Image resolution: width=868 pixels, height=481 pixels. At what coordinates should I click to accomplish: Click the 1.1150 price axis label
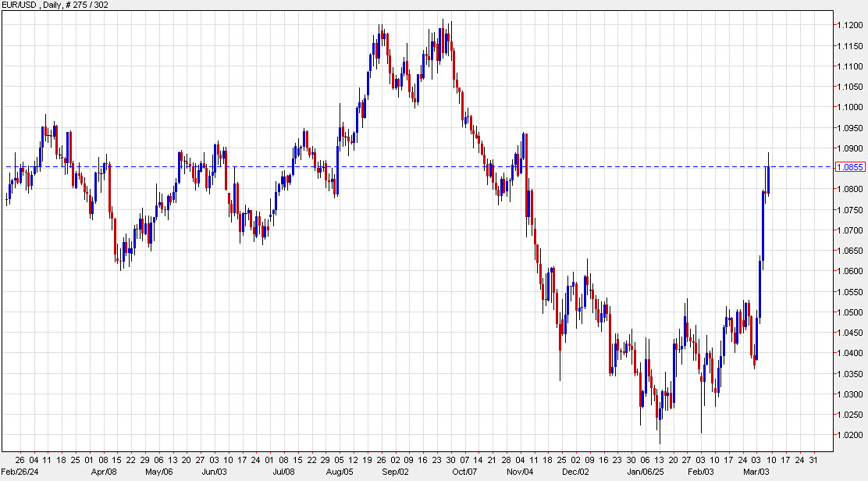pyautogui.click(x=850, y=46)
